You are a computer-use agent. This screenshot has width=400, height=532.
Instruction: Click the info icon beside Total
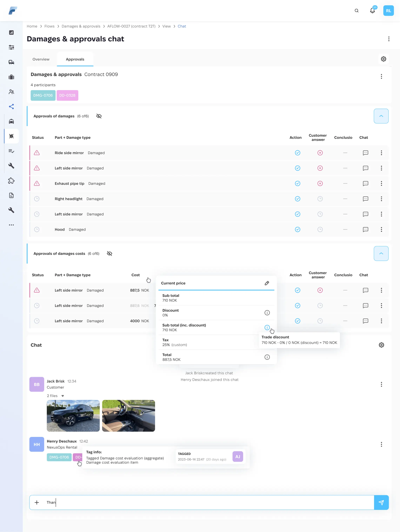coord(267,357)
